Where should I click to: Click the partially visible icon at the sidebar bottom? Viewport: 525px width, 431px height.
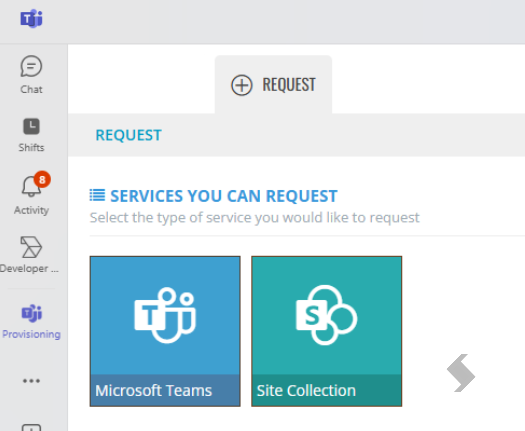pos(31,427)
